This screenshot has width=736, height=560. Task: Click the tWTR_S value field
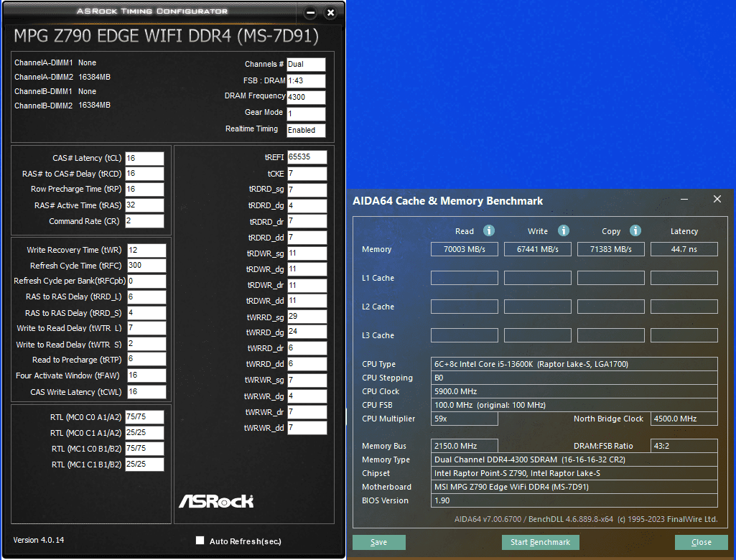coord(146,344)
